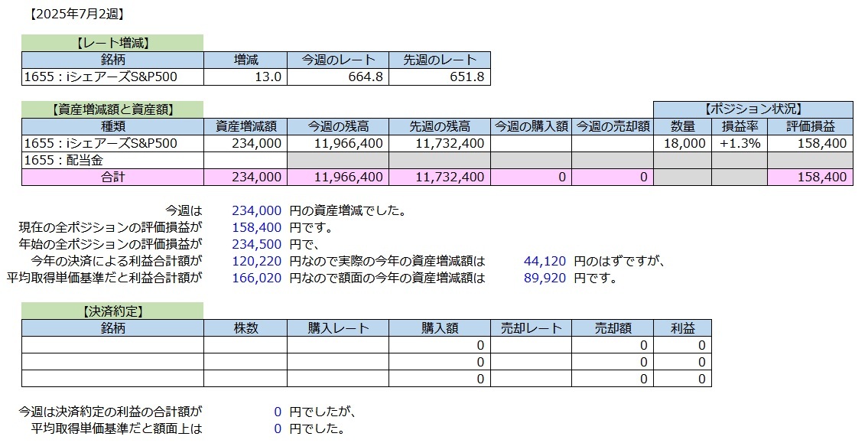Click the 【レート増減】 section header
The width and height of the screenshot is (868, 443).
pyautogui.click(x=112, y=43)
